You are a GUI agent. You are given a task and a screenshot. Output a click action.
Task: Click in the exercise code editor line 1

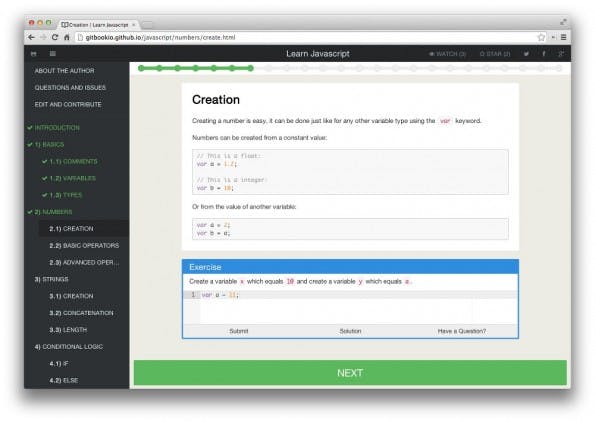(358, 295)
